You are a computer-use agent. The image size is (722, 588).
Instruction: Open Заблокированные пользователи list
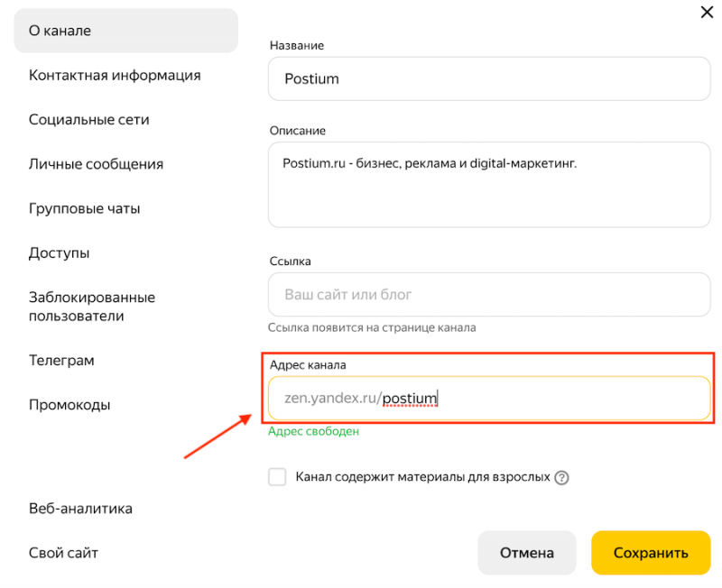[91, 307]
